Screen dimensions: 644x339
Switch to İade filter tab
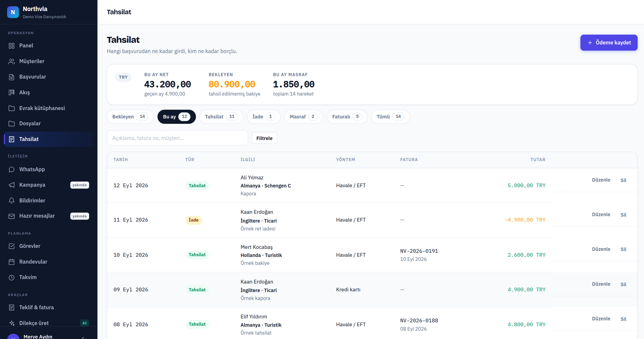[x=264, y=117]
